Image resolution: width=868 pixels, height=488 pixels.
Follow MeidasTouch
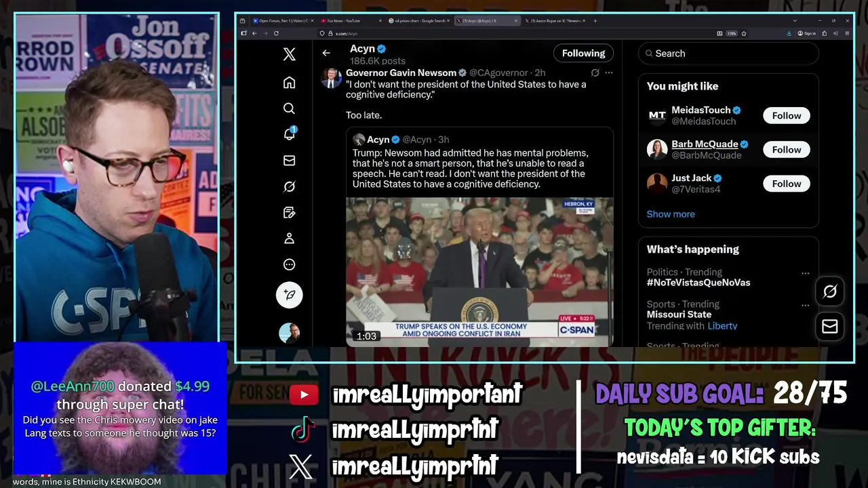click(x=787, y=115)
